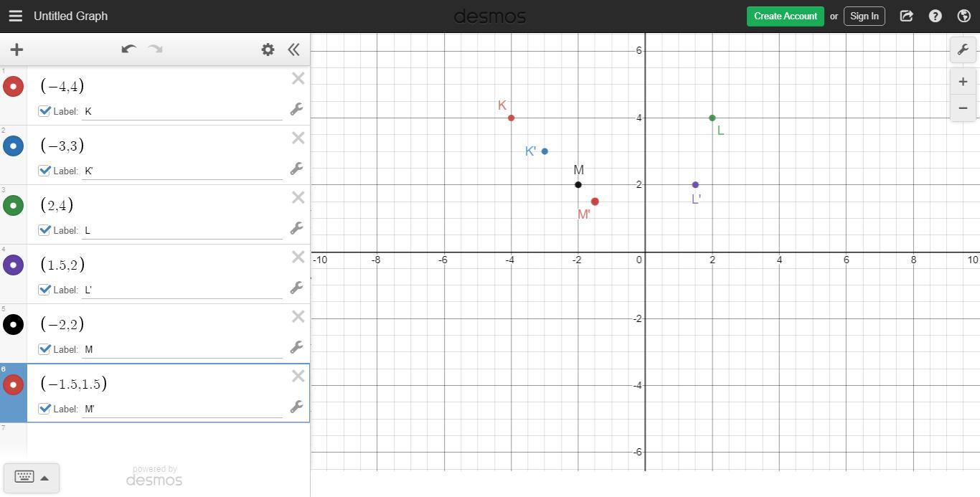This screenshot has height=497, width=980.
Task: Open the Graph Settings wrench
Action: (x=963, y=49)
